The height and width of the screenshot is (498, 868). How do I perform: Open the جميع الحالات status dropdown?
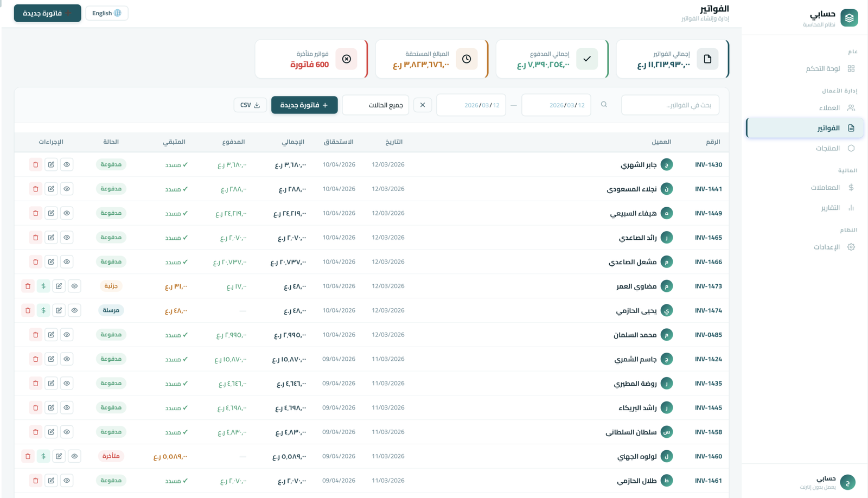coord(375,105)
